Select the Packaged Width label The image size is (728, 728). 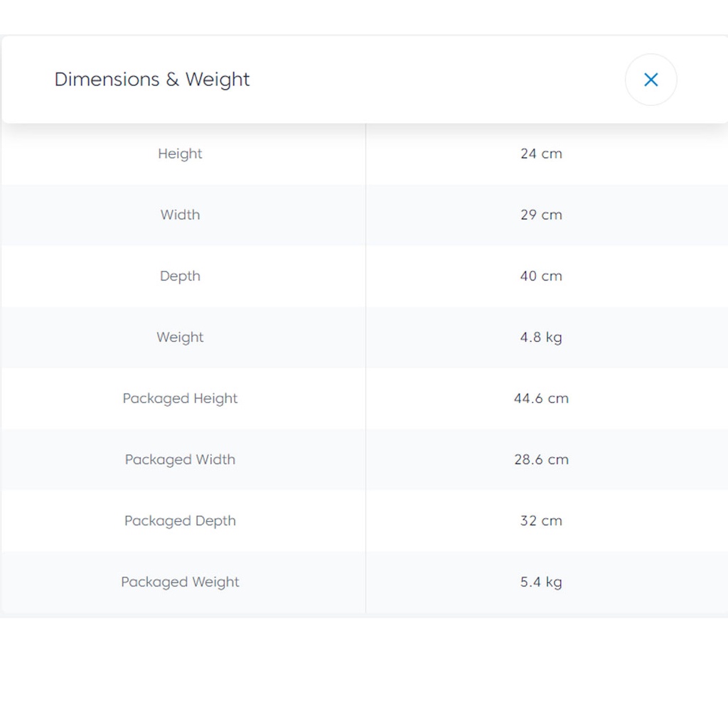[x=180, y=459]
